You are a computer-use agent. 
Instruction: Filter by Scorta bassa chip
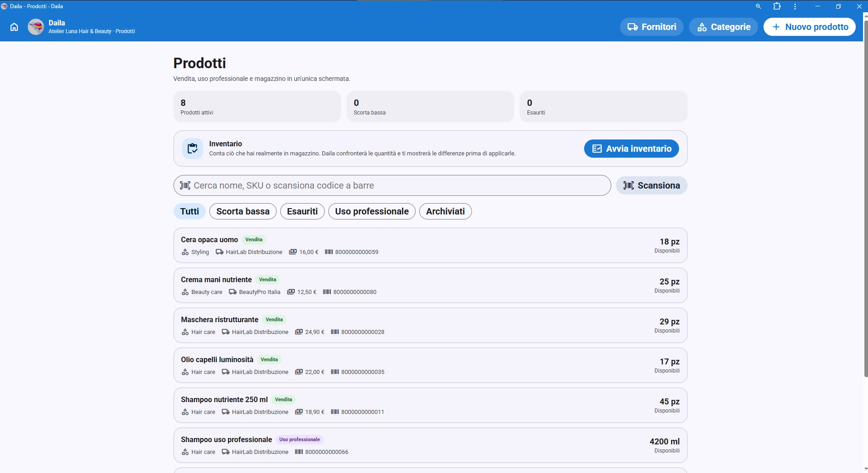[243, 211]
